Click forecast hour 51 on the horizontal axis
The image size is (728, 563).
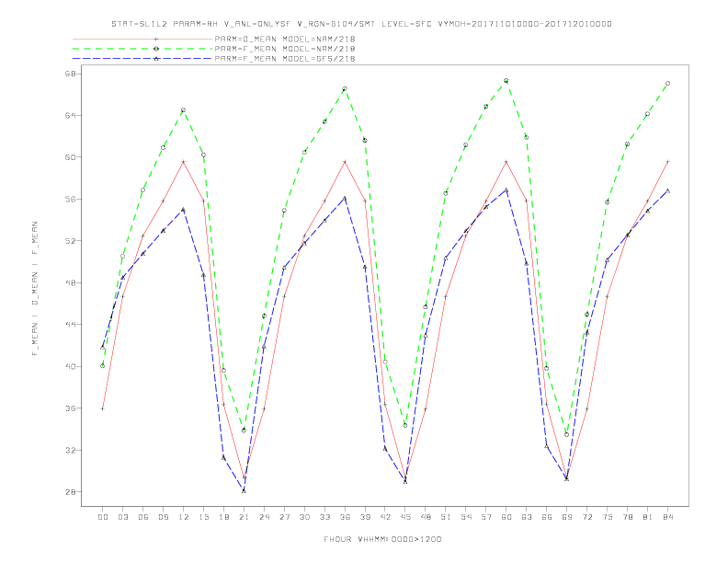(x=446, y=517)
